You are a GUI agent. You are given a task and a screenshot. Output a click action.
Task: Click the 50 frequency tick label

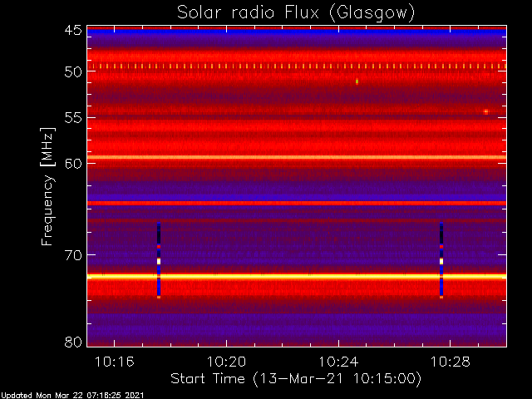click(73, 72)
